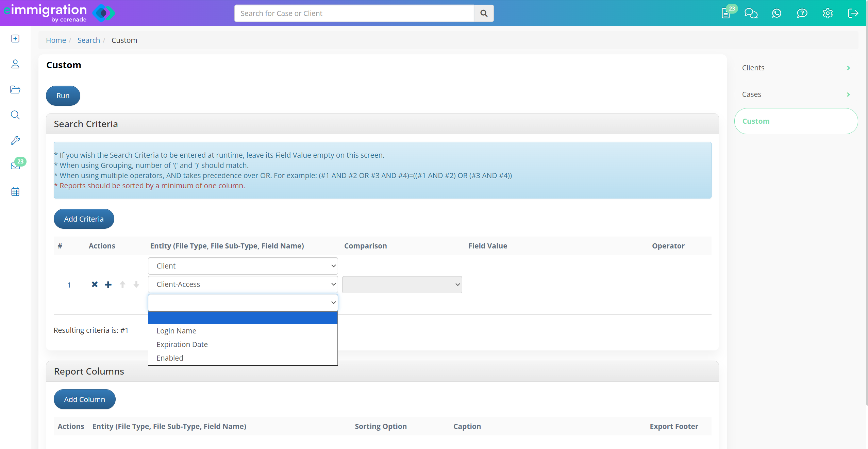
Task: Open the tools wrench sidebar icon
Action: point(15,140)
